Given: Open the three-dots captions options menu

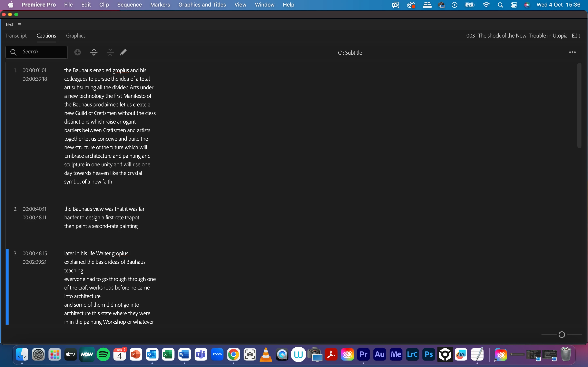Looking at the screenshot, I should pyautogui.click(x=572, y=52).
